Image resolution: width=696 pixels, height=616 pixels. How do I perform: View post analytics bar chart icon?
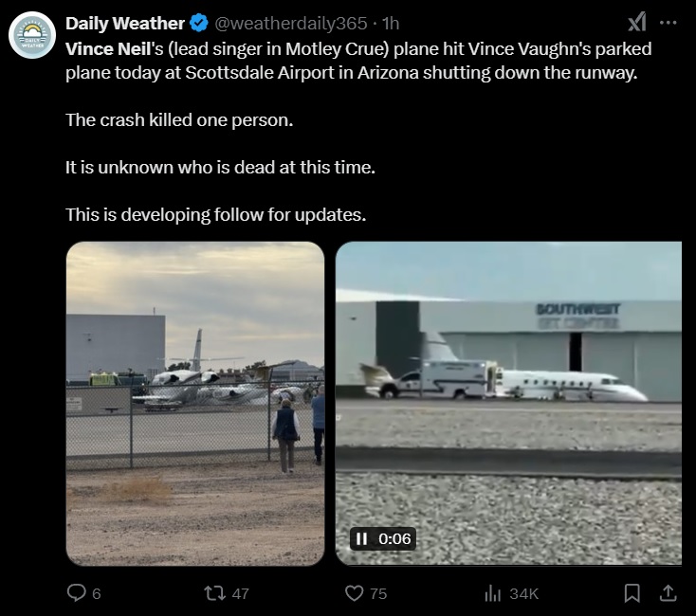point(493,593)
